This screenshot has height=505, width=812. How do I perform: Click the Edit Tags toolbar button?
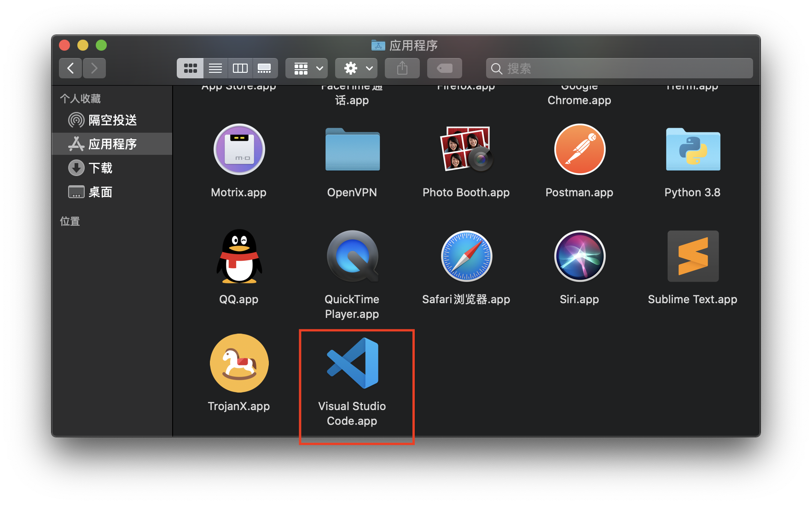point(445,68)
